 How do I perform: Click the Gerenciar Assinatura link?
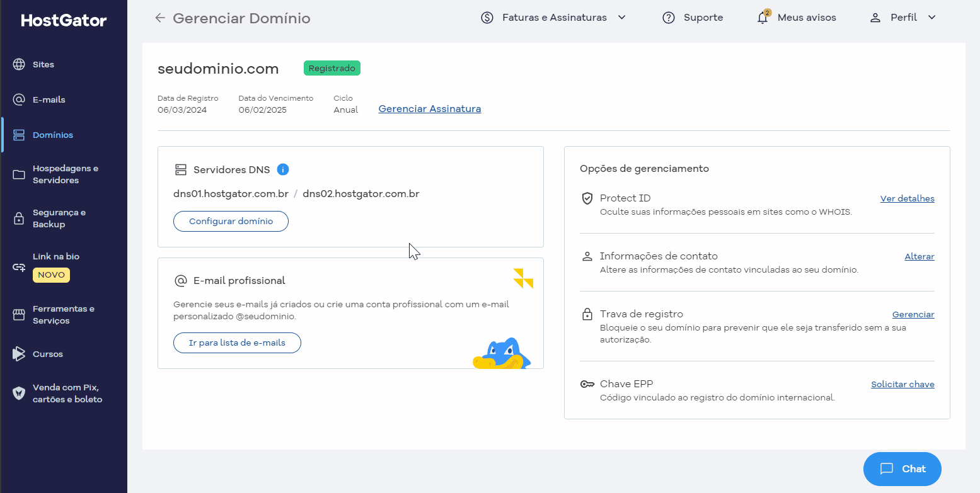[430, 109]
